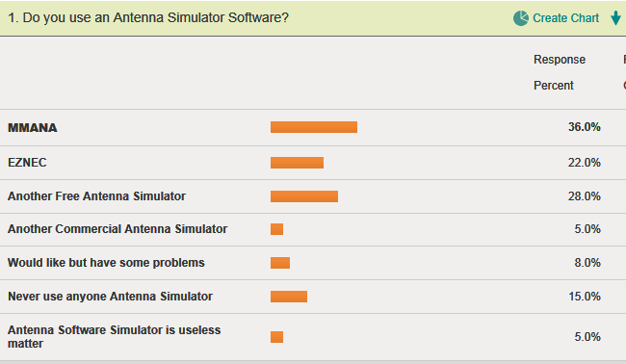
Task: Click the MMANA answer label
Action: pos(33,128)
